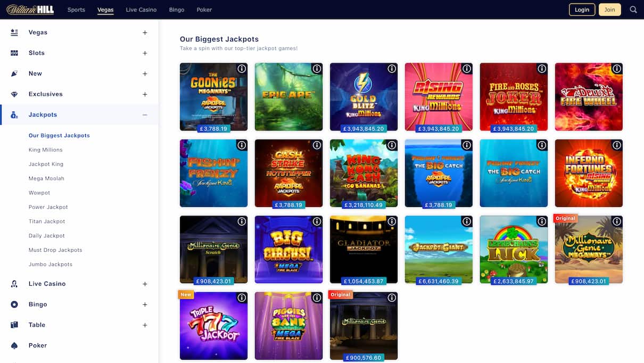644x363 pixels.
Task: Switch to the Bingo top tab
Action: [x=177, y=10]
